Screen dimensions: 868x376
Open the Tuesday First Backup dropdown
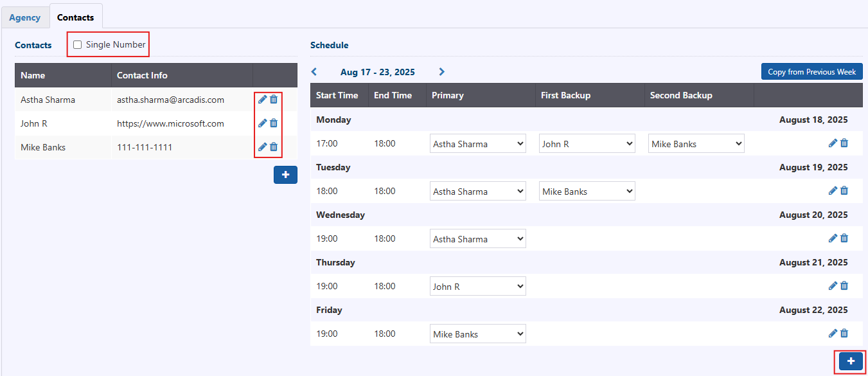click(x=587, y=192)
